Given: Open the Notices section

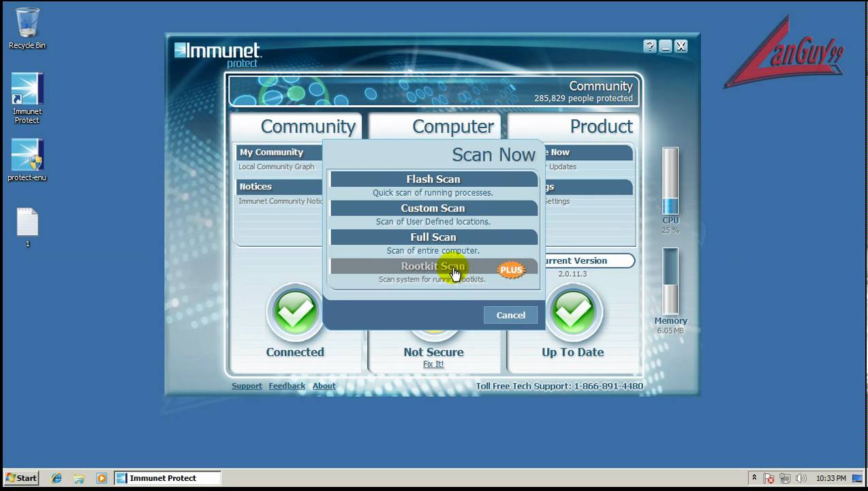Looking at the screenshot, I should [279, 186].
